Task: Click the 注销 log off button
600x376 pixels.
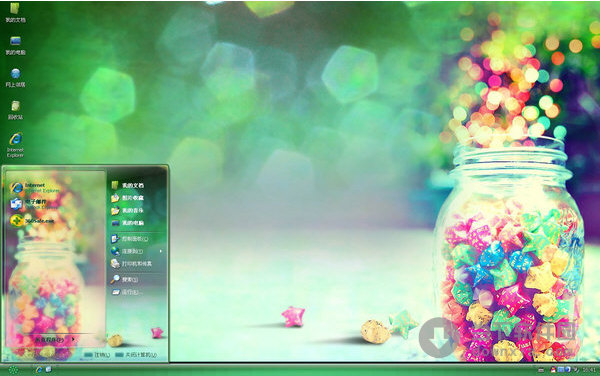Action: coord(97,355)
